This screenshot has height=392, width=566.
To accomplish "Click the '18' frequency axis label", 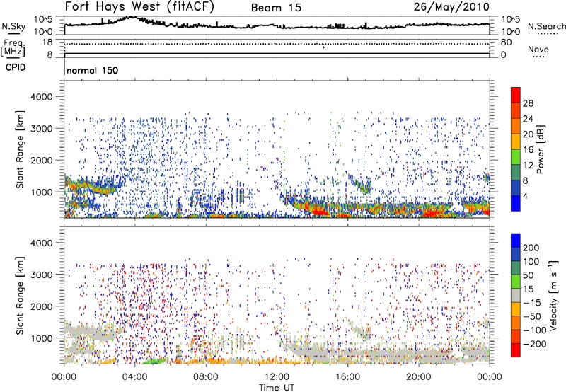I will click(x=47, y=42).
